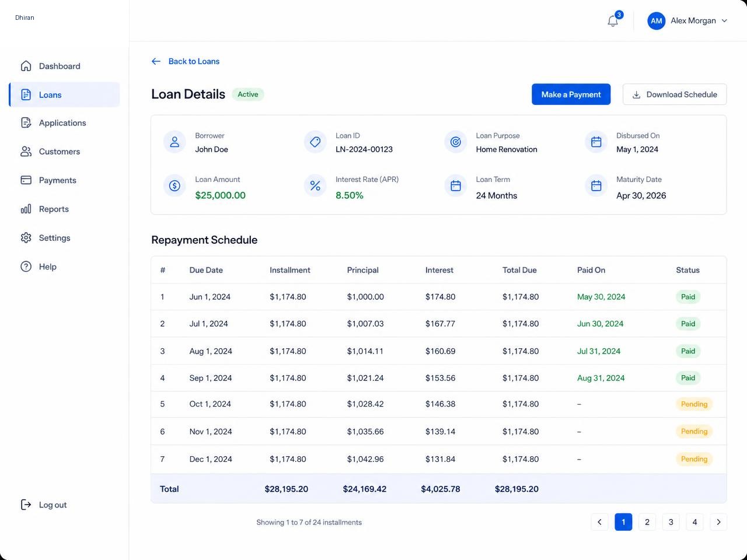This screenshot has height=560, width=747.
Task: Click the Reports bar chart icon
Action: point(26,209)
